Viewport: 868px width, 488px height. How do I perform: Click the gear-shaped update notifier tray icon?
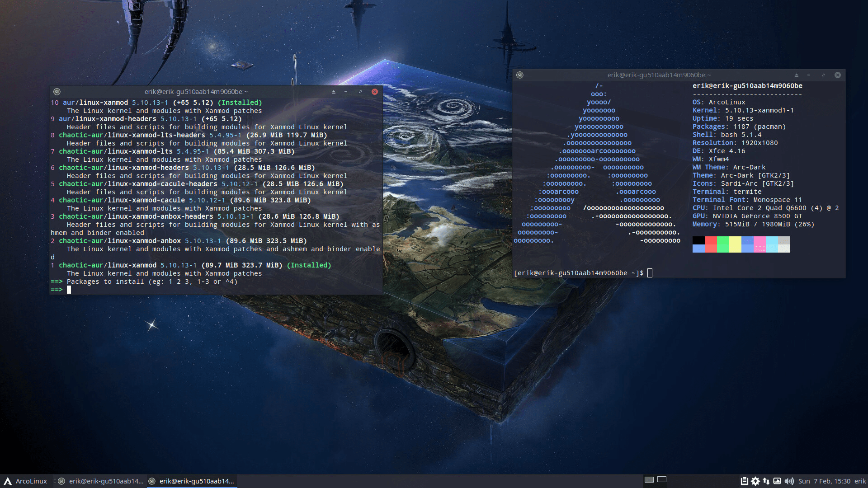click(x=755, y=481)
